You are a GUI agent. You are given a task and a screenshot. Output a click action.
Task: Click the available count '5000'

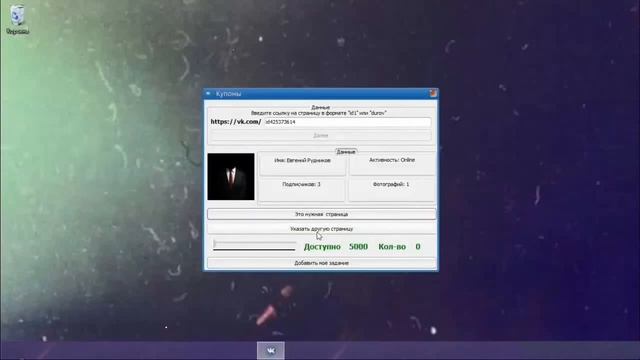358,247
